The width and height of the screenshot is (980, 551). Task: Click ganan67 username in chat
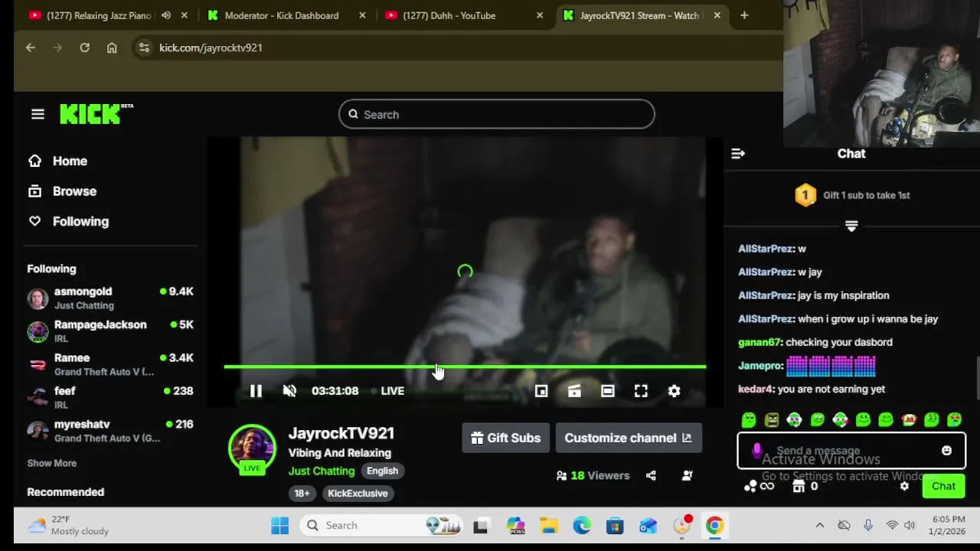759,342
